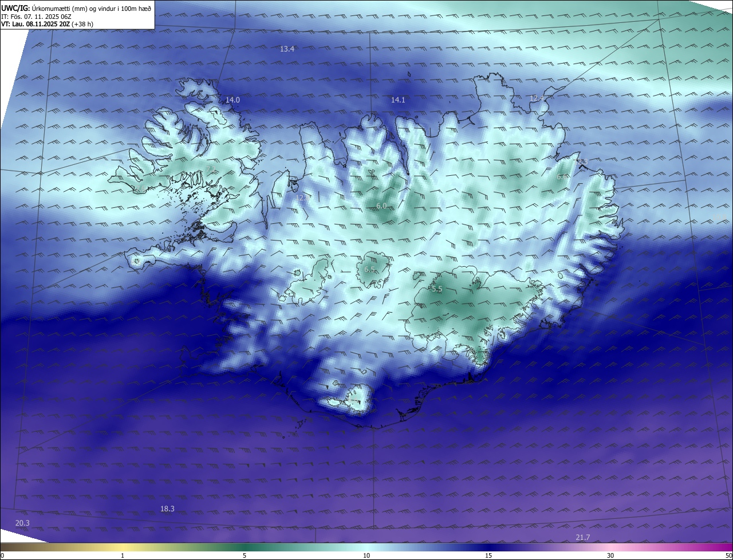Viewport: 733px width, 560px height.
Task: Click the 12.3 value on the east coast
Action: click(581, 162)
